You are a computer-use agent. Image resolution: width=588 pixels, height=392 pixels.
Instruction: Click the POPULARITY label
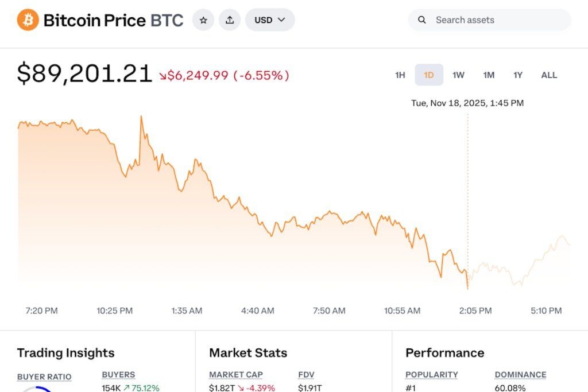pyautogui.click(x=431, y=375)
